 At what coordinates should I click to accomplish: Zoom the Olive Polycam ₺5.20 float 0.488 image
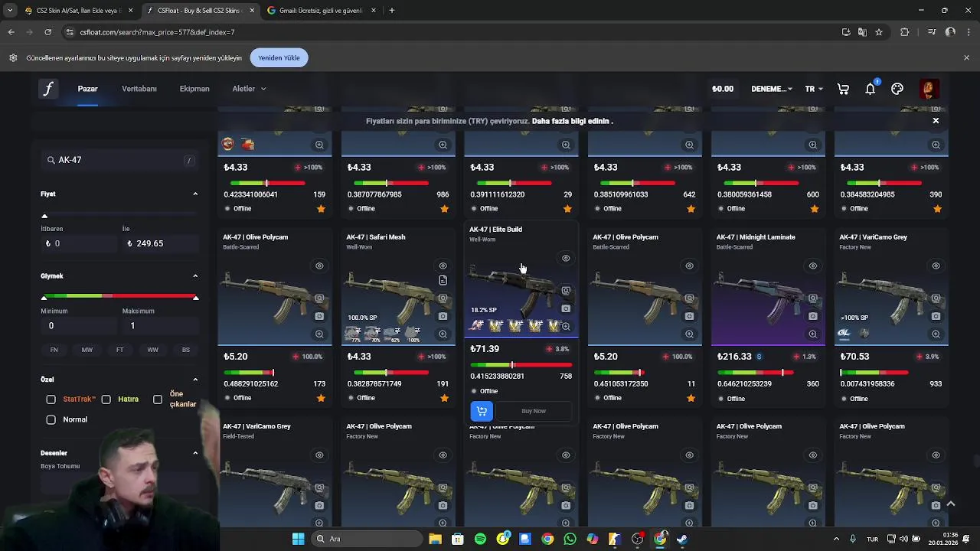[x=319, y=334]
